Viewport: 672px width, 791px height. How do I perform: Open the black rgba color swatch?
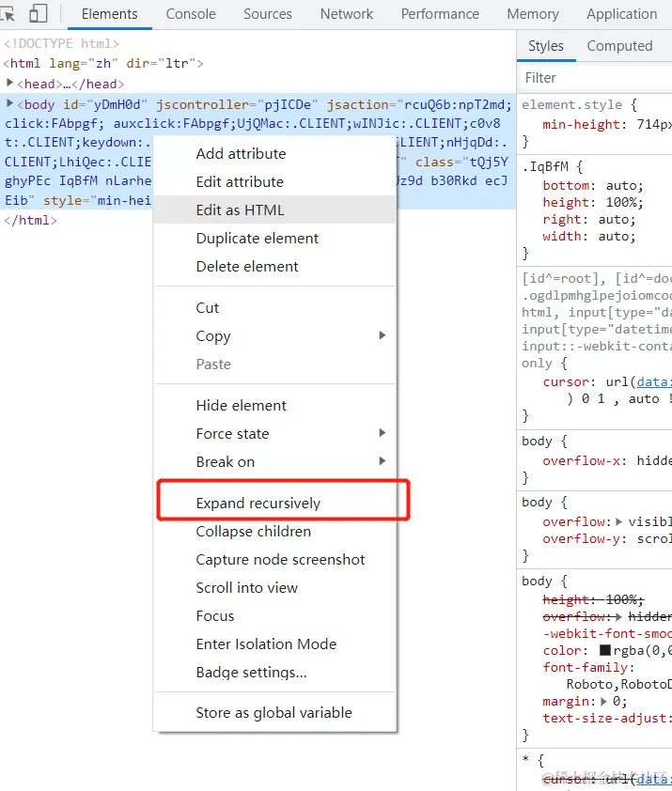pyautogui.click(x=605, y=650)
